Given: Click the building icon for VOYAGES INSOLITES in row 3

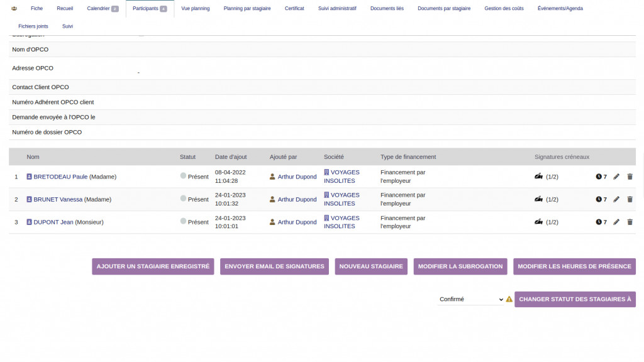Looking at the screenshot, I should pos(326,218).
